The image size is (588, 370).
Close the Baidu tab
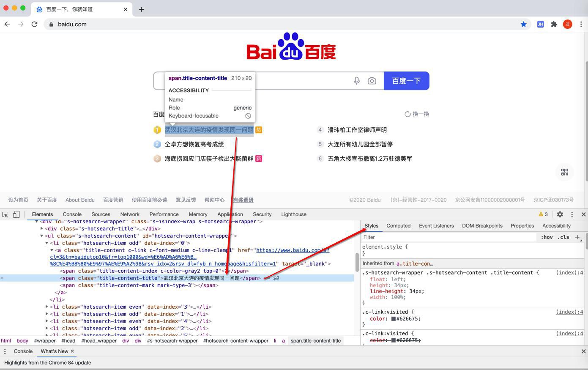point(126,9)
